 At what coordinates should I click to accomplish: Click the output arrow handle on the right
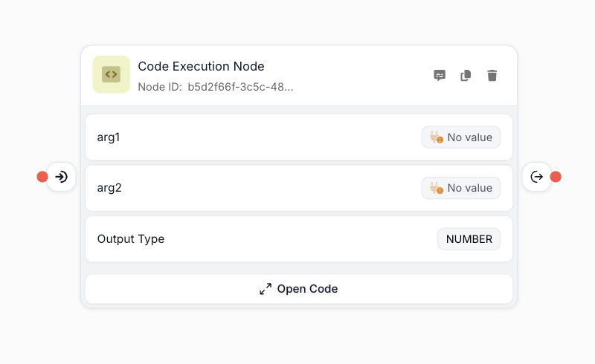(536, 177)
